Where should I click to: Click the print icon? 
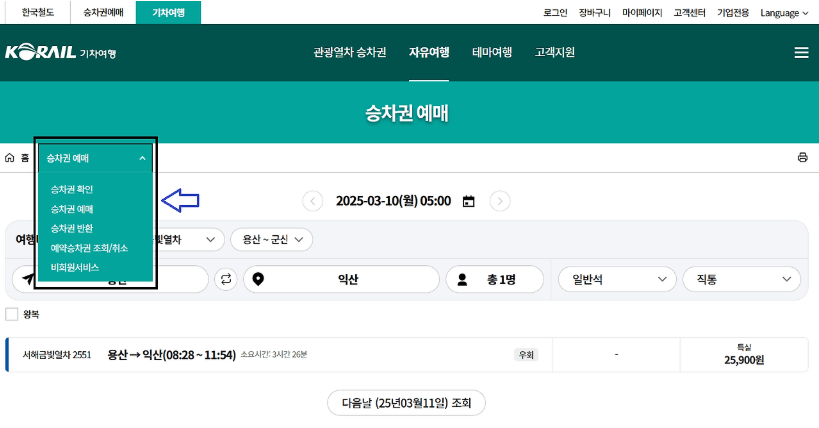[802, 157]
